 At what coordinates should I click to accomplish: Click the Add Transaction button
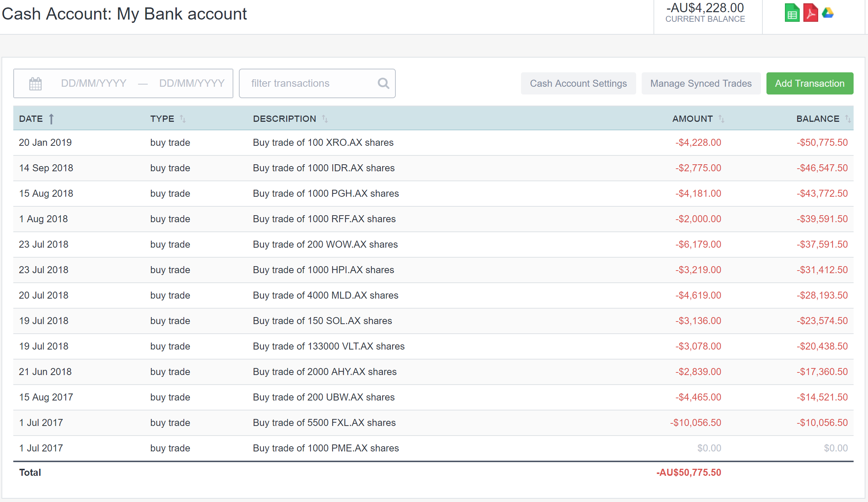click(810, 83)
